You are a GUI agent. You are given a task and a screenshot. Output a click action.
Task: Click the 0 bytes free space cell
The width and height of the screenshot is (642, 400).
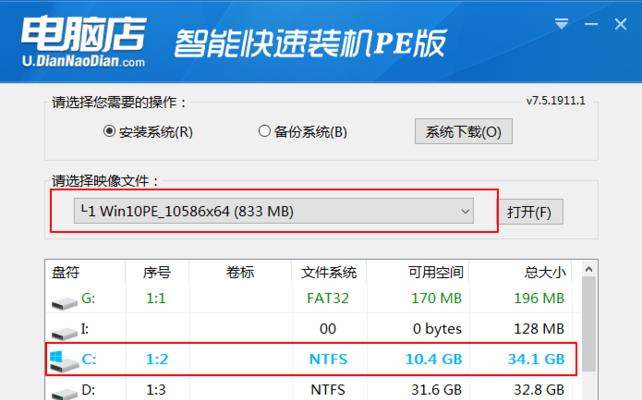pyautogui.click(x=437, y=329)
